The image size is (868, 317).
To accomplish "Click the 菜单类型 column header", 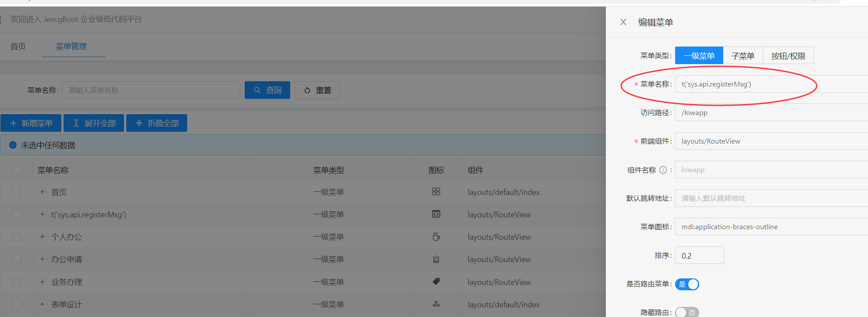I will (x=328, y=170).
